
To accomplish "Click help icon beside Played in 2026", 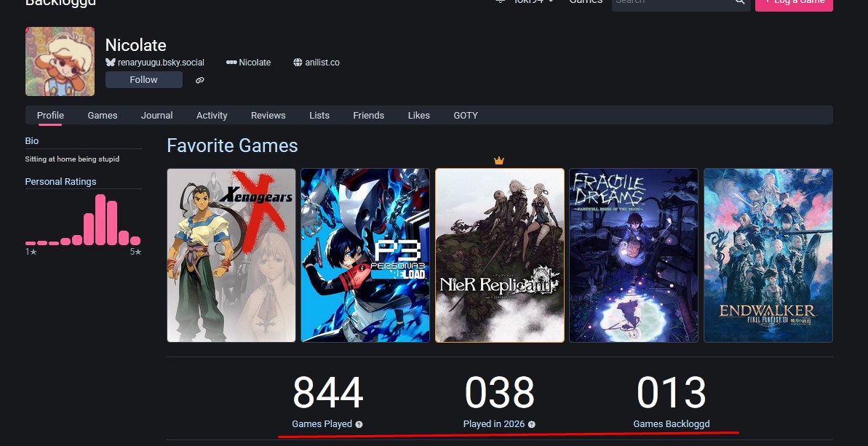I will click(x=531, y=424).
